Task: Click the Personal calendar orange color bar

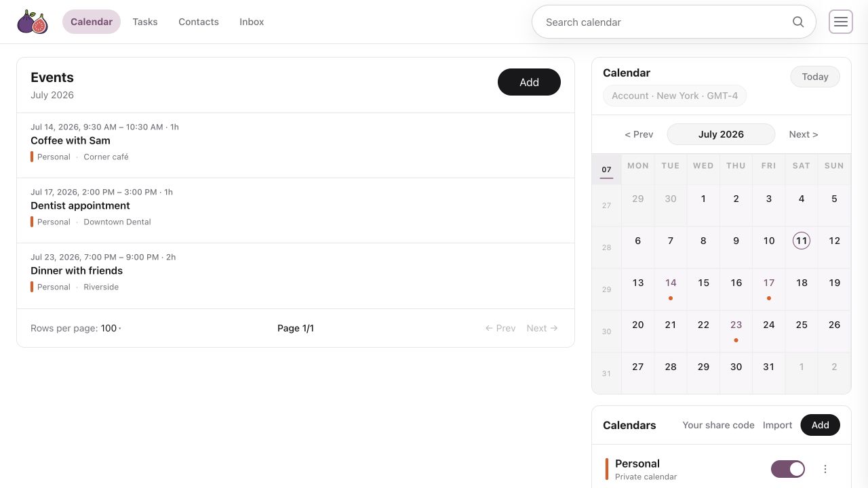Action: tap(607, 469)
